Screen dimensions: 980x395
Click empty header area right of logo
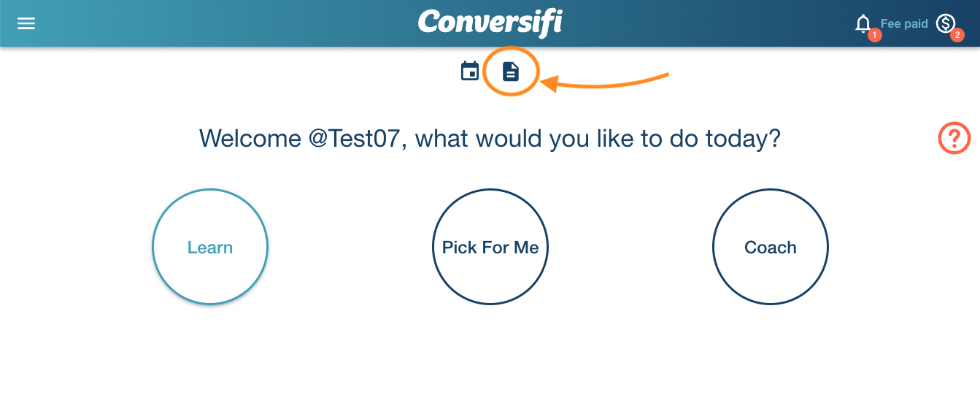pyautogui.click(x=701, y=23)
